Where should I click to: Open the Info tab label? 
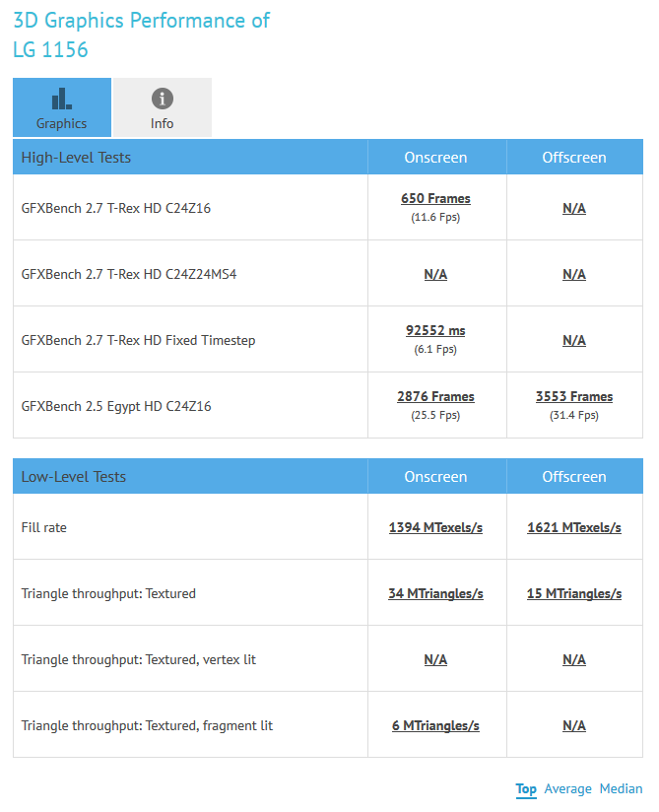pos(162,123)
